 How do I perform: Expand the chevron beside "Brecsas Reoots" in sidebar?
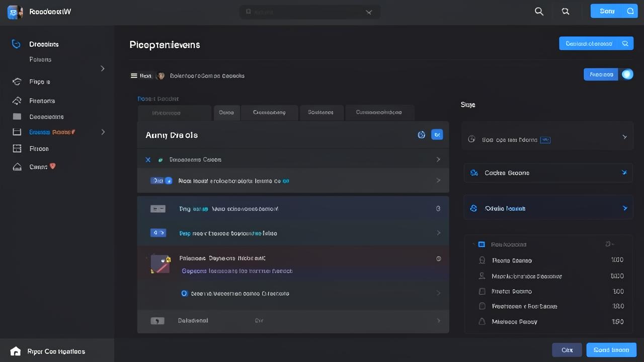tap(103, 132)
